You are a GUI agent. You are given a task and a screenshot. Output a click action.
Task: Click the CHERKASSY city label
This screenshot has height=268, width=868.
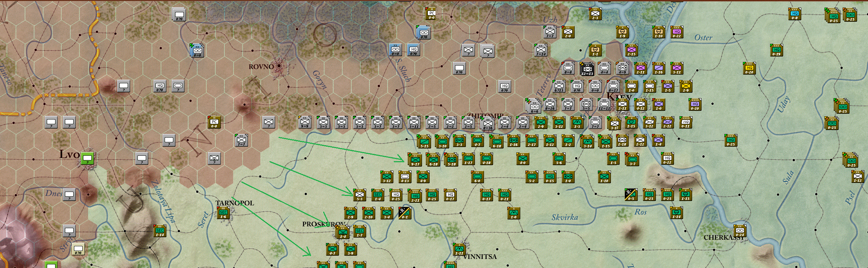(724, 238)
